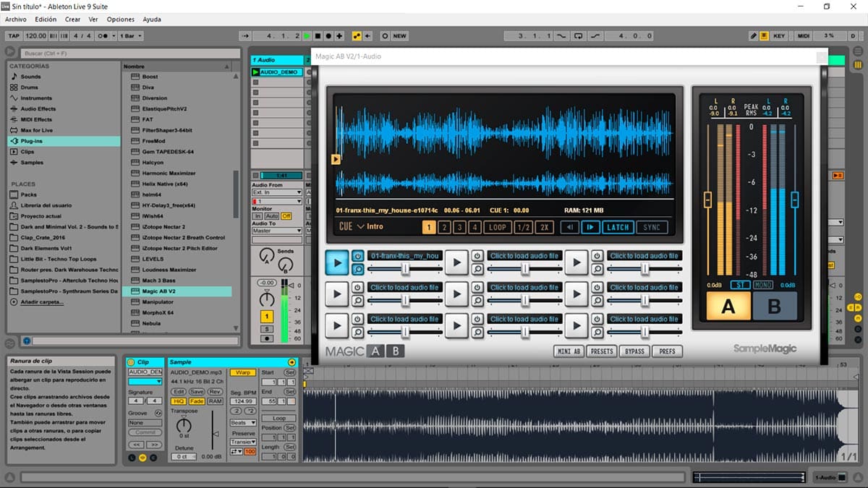Open the Edición menu

pyautogui.click(x=46, y=20)
